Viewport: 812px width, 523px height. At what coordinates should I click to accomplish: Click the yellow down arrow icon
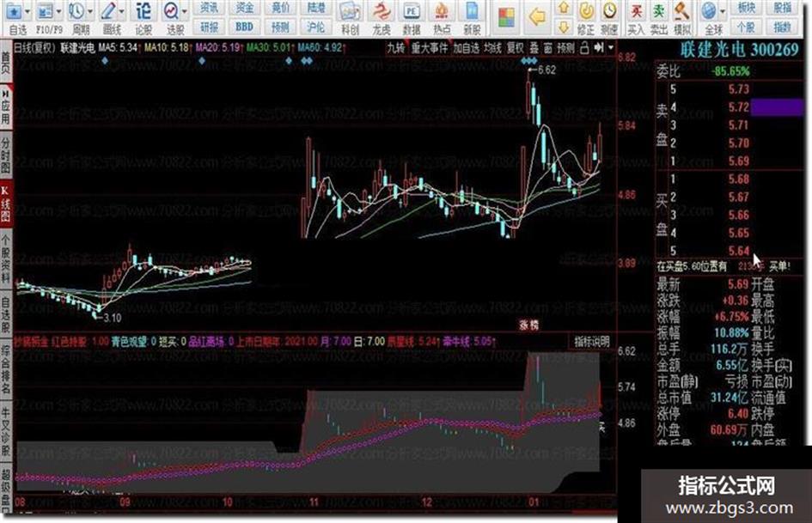(564, 27)
